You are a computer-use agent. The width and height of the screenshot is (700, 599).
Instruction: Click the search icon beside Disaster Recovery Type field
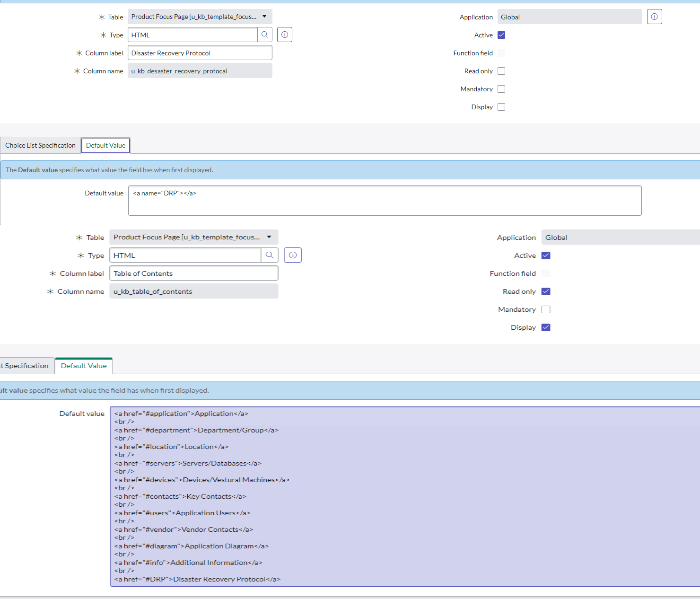[x=265, y=35]
